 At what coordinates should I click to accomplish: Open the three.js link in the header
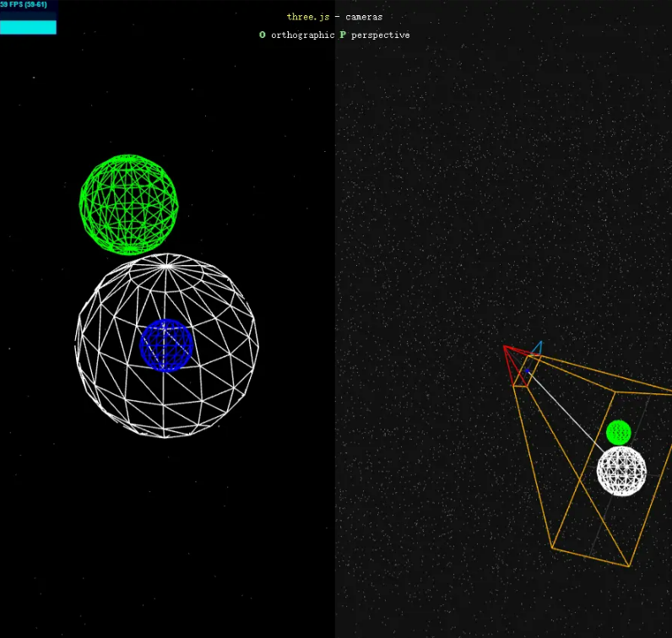click(x=307, y=17)
